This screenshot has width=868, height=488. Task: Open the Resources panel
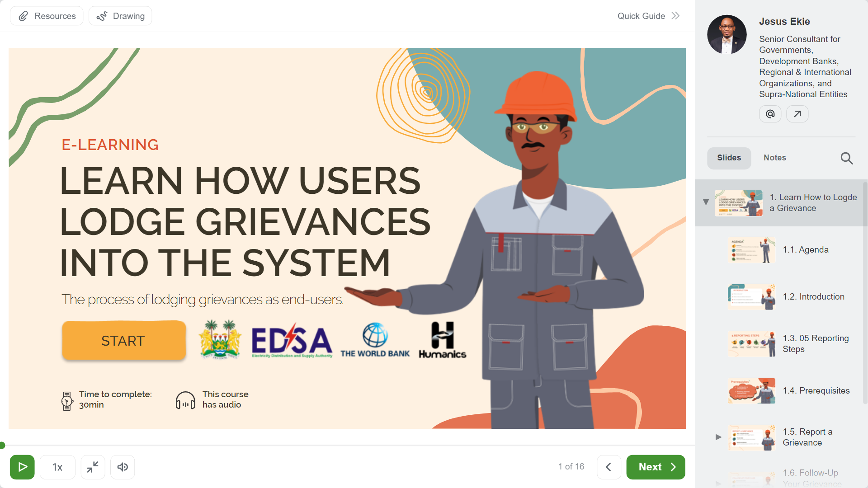[47, 16]
